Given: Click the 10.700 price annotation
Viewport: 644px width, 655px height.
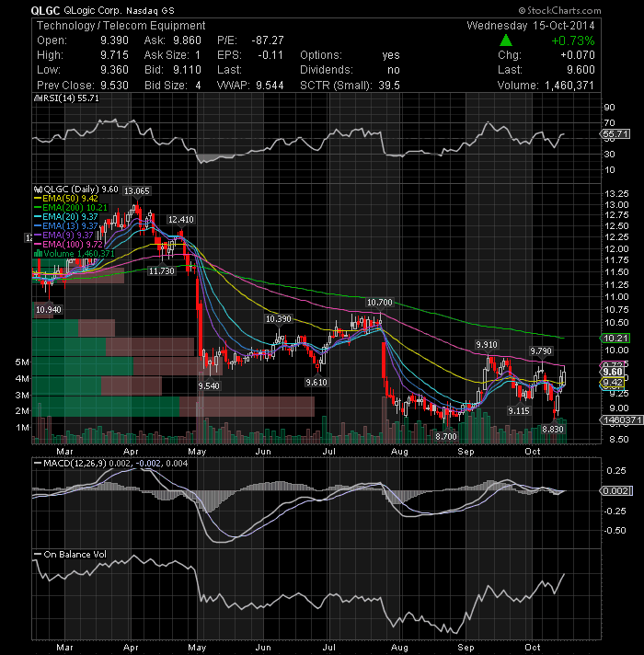Looking at the screenshot, I should (x=380, y=302).
